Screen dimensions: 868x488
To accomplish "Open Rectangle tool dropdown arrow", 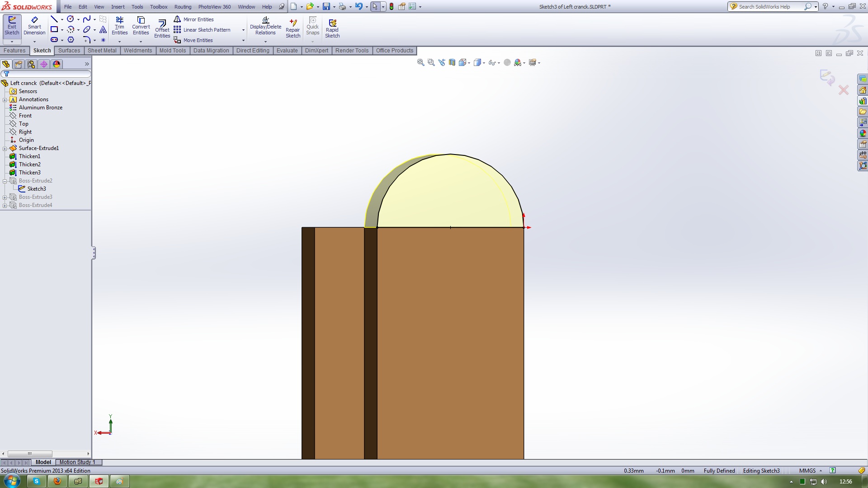I will click(x=62, y=30).
